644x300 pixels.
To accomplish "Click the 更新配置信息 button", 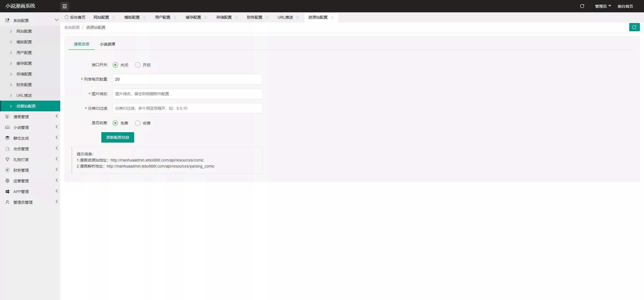I will coord(118,137).
